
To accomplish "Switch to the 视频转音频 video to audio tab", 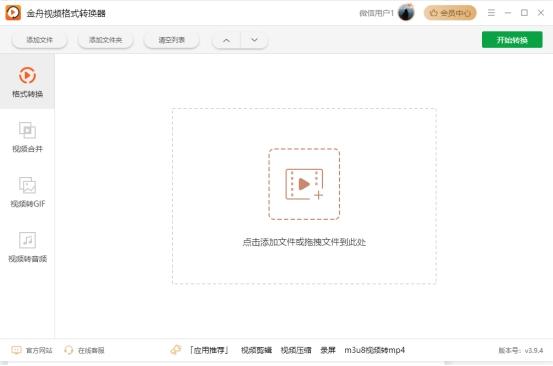I will pos(27,247).
